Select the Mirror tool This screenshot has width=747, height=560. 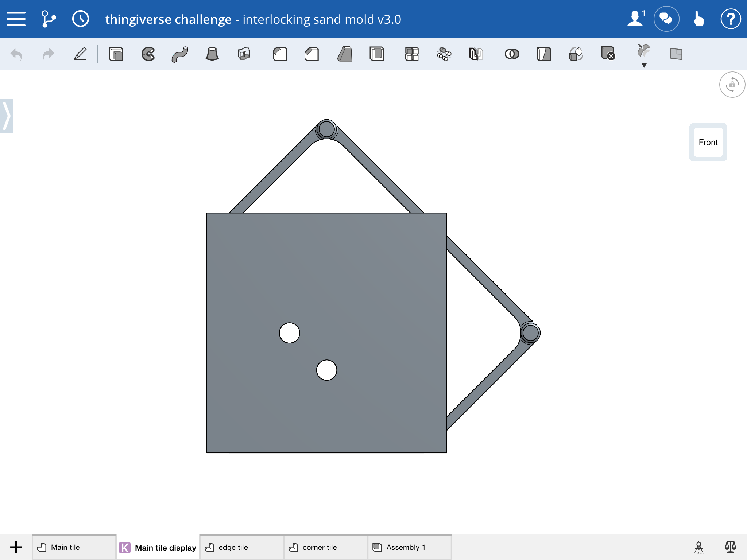click(x=476, y=54)
